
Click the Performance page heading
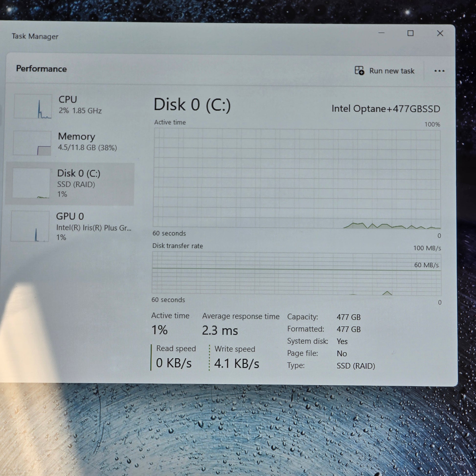[x=41, y=69]
